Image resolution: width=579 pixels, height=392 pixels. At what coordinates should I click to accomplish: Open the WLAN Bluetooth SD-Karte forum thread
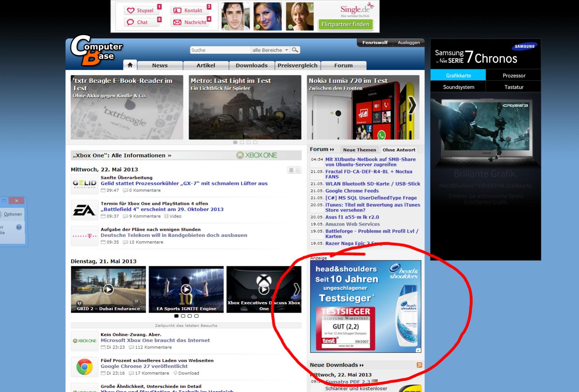click(373, 184)
